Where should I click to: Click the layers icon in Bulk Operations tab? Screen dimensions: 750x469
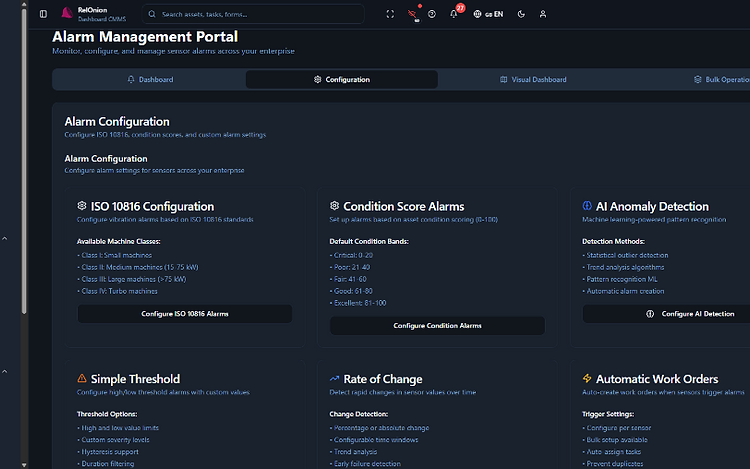pyautogui.click(x=697, y=79)
